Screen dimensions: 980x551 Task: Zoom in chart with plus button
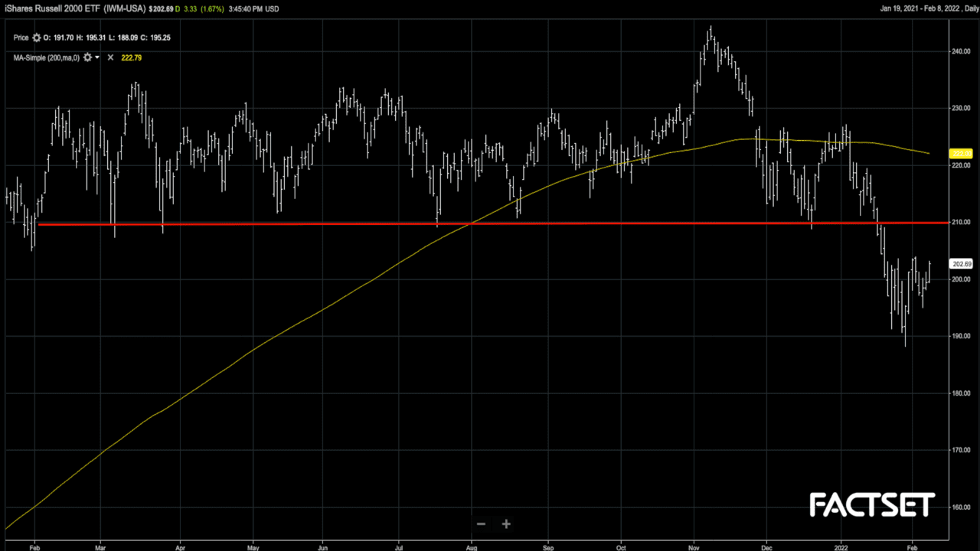(x=506, y=524)
